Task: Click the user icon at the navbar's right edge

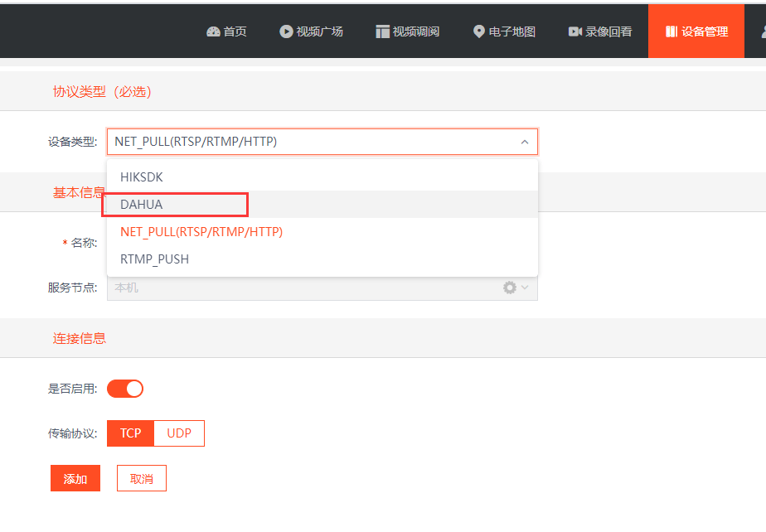Action: (x=764, y=31)
